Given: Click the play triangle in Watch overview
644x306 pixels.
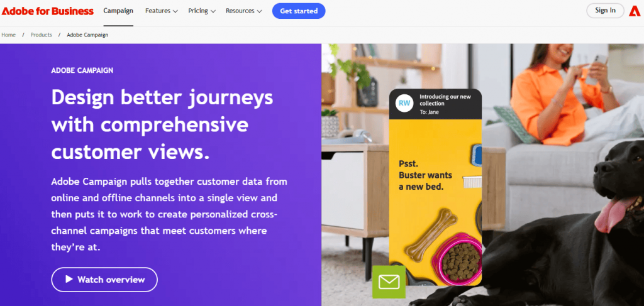Looking at the screenshot, I should coord(69,280).
